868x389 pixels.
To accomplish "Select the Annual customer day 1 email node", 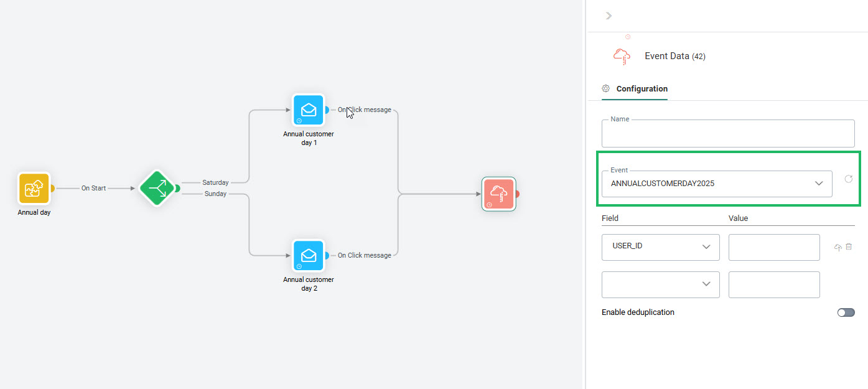I will point(309,110).
